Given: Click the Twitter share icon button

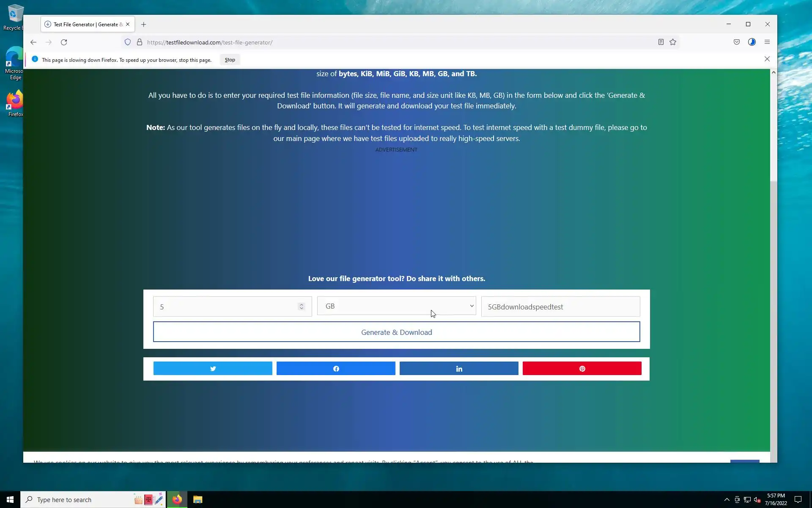Looking at the screenshot, I should (213, 368).
